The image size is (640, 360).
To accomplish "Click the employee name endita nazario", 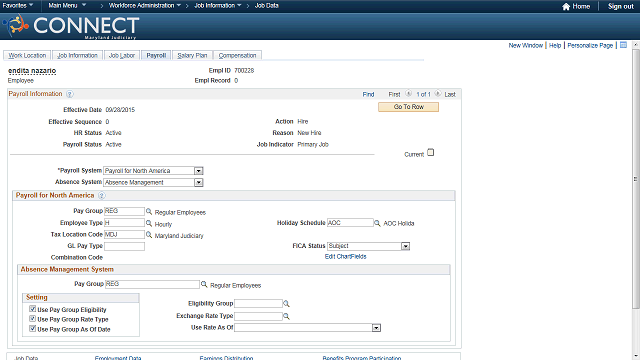I will [x=32, y=71].
